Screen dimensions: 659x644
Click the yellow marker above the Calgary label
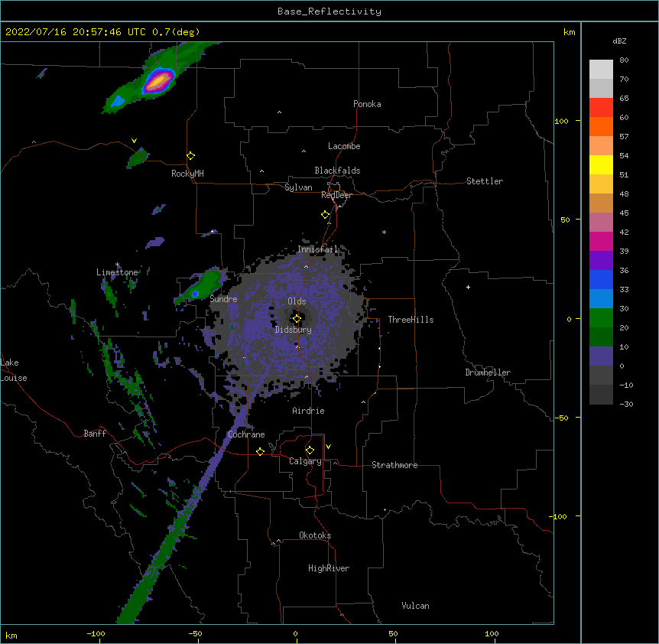tap(310, 450)
